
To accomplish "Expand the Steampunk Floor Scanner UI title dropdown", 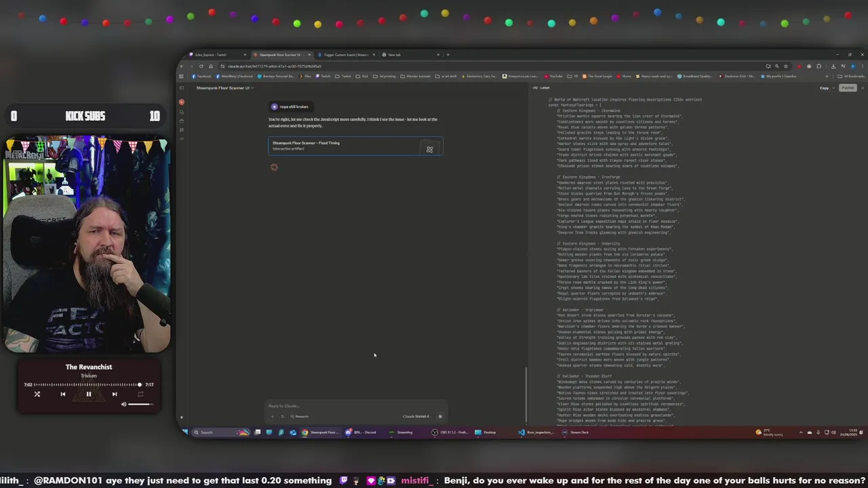I will click(224, 88).
